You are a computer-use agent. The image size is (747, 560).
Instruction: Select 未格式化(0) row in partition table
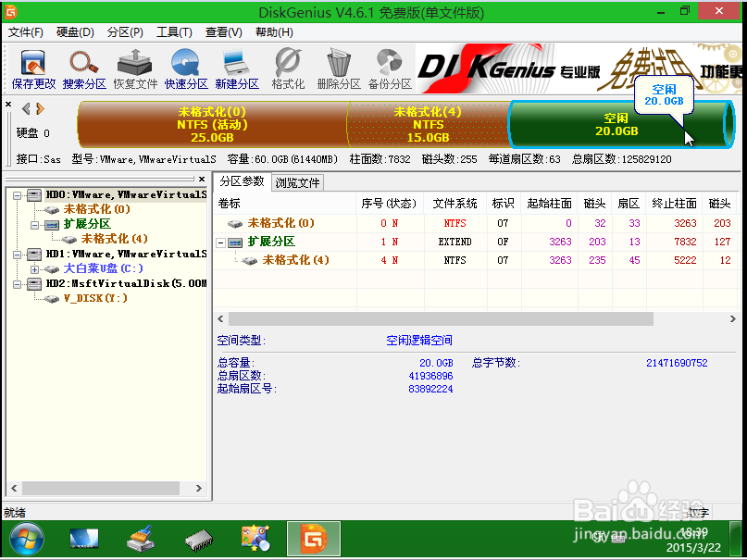(x=476, y=223)
